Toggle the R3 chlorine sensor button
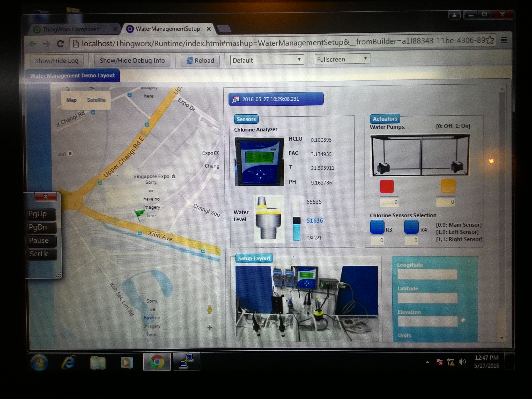Viewport: 532px width, 399px height. (377, 227)
